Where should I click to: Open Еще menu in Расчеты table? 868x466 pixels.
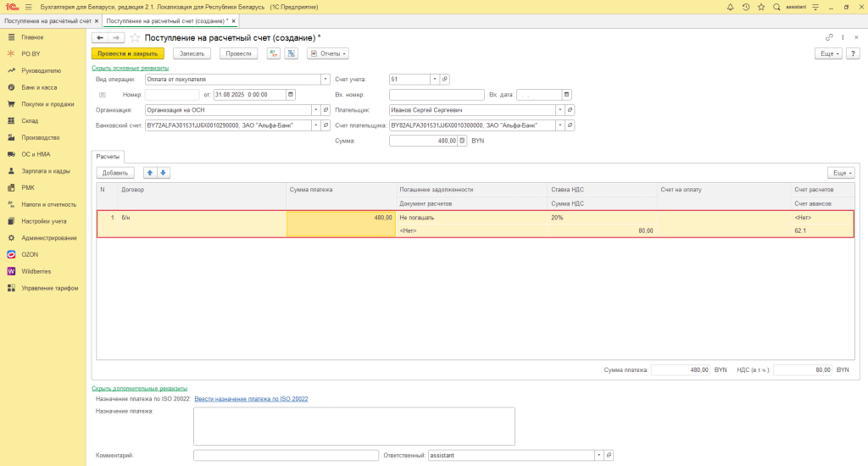841,173
